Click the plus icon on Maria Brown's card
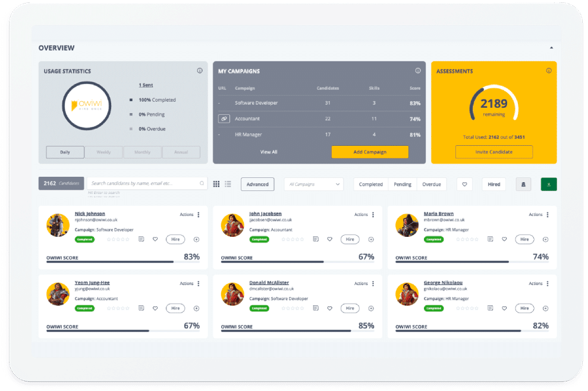 click(x=545, y=239)
